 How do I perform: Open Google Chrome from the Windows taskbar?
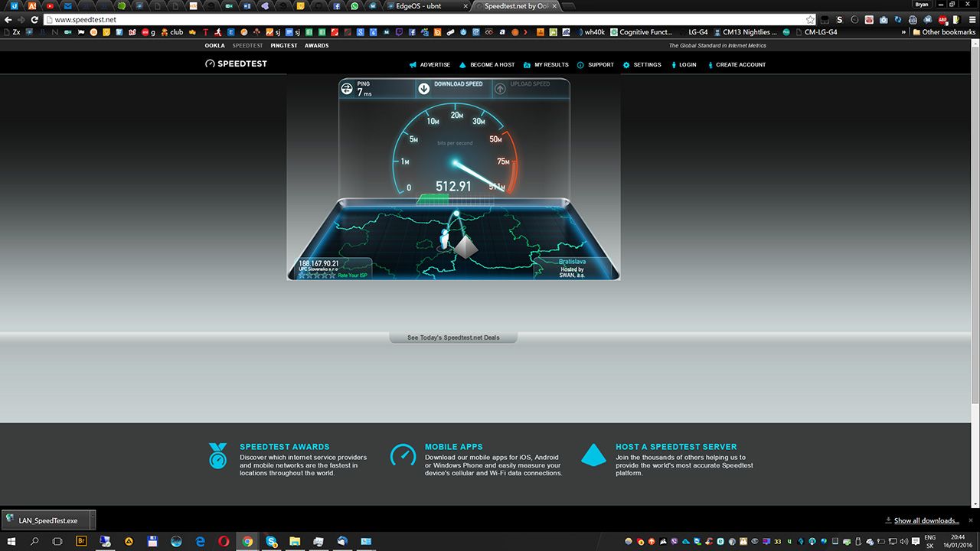[247, 541]
